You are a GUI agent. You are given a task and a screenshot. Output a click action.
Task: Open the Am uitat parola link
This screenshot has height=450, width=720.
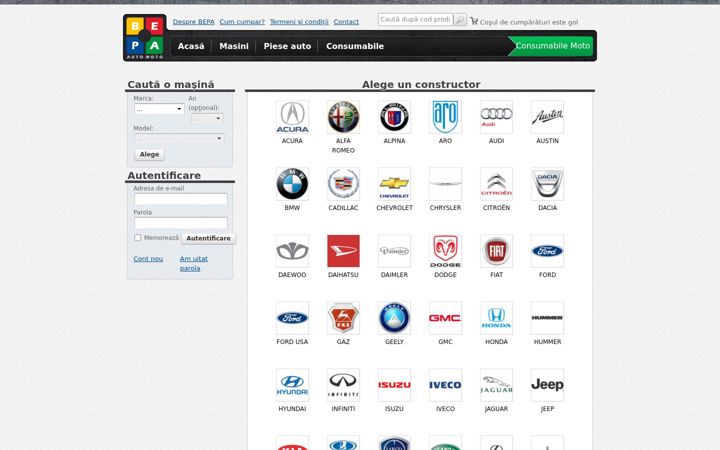tap(194, 264)
